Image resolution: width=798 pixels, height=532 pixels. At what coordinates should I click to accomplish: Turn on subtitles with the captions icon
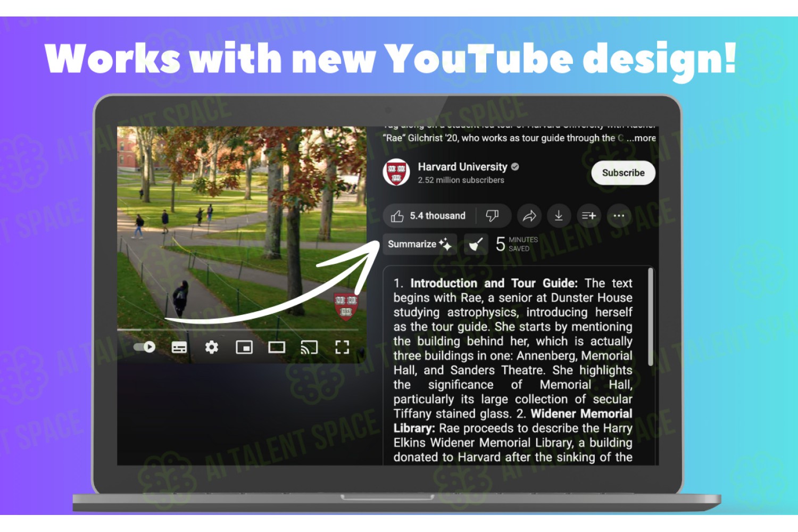point(179,348)
